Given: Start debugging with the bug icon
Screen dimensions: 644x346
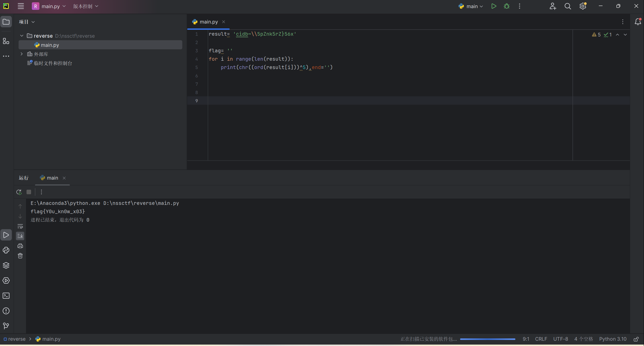Looking at the screenshot, I should point(507,6).
